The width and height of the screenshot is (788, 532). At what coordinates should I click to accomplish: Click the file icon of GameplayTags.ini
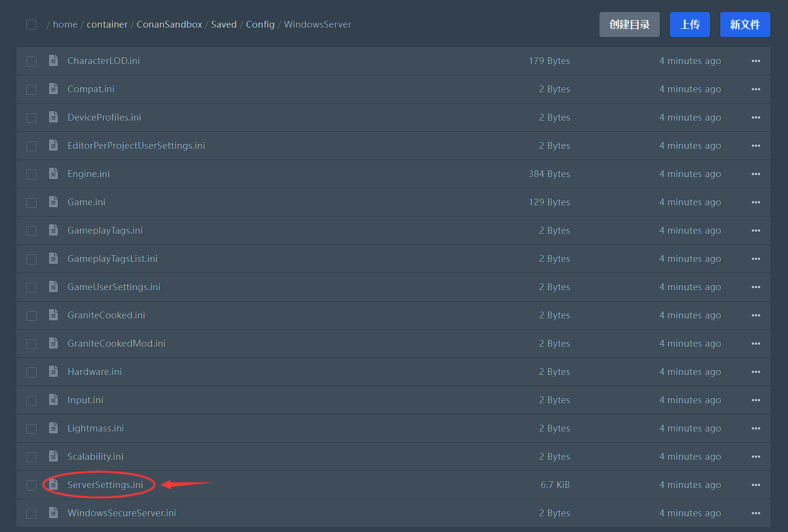[53, 230]
